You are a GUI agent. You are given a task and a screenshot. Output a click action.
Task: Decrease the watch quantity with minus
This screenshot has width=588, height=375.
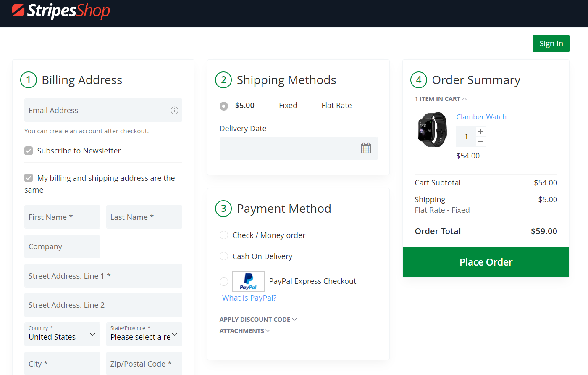[x=480, y=142]
